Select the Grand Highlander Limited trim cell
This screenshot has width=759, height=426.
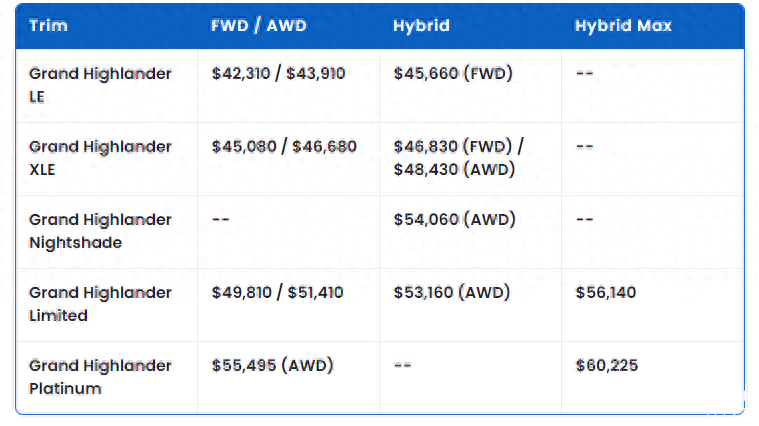pos(100,304)
